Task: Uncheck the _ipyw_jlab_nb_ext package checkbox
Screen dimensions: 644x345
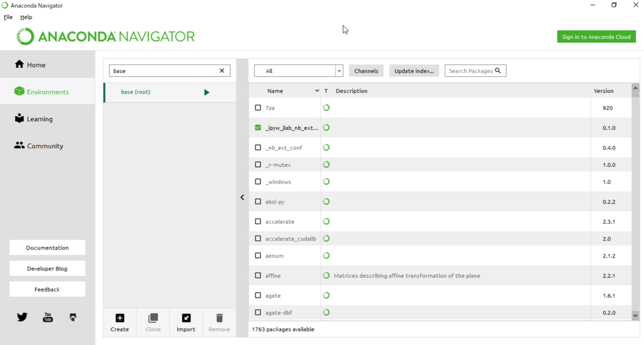Action: [258, 128]
